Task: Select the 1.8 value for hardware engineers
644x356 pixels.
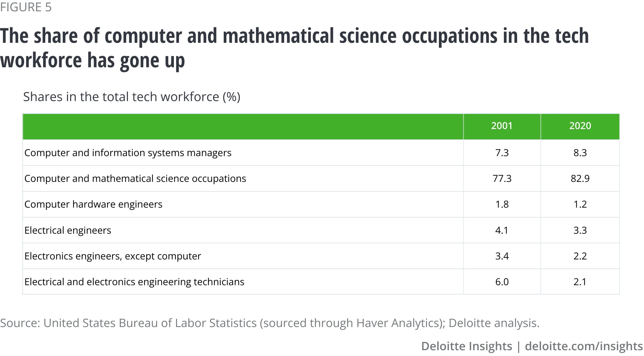Action: click(x=502, y=204)
